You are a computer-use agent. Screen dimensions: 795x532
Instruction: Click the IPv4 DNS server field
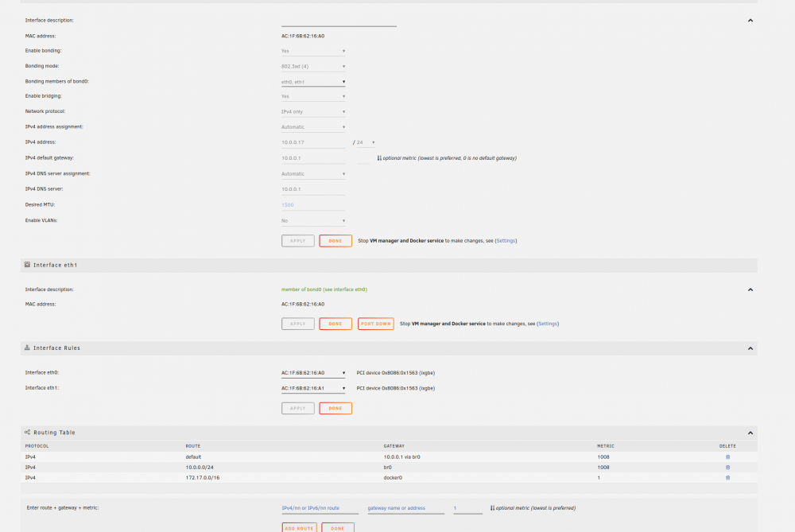(313, 189)
